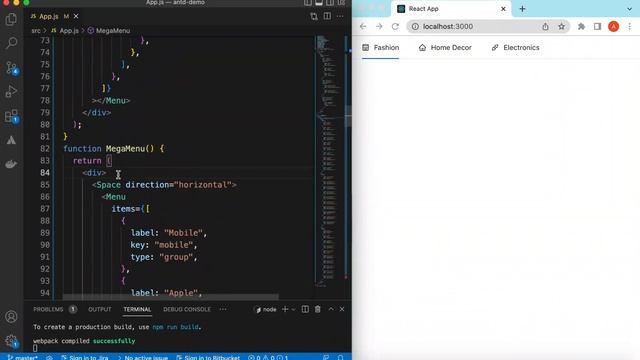Viewport: 640px width, 360px height.
Task: Open Run and Debug view
Action: tap(11, 91)
